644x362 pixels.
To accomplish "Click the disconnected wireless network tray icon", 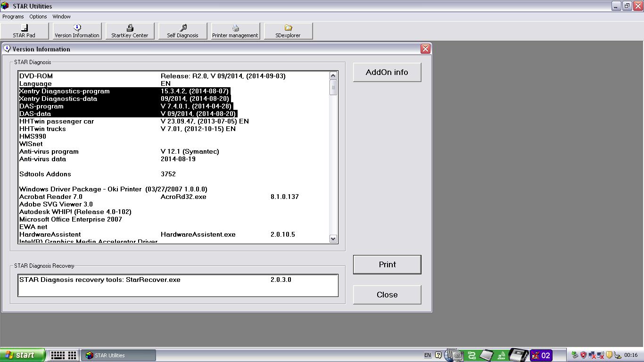I will coord(600,355).
